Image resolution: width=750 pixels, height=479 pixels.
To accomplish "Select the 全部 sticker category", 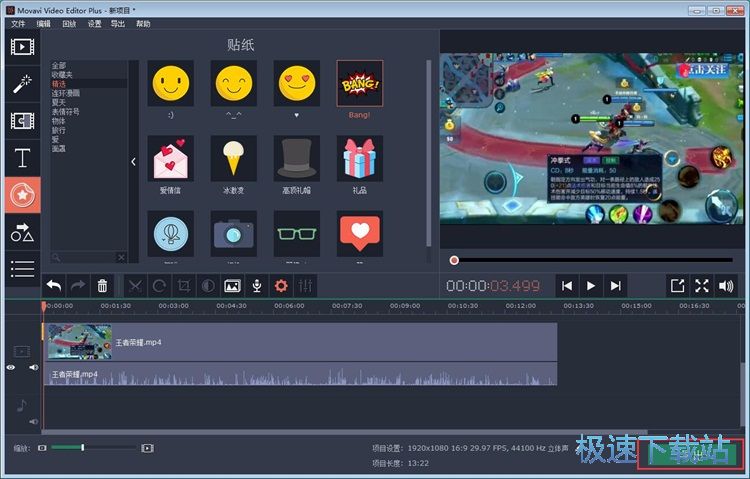I will tap(59, 66).
